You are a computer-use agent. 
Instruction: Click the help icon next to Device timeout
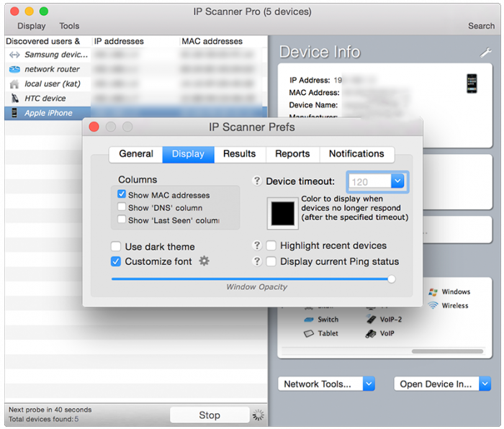(x=257, y=181)
